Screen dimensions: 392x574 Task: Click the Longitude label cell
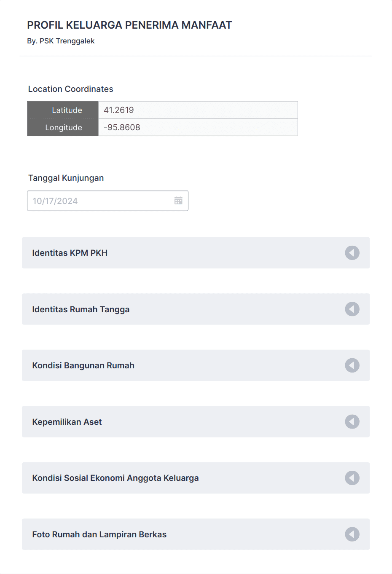pyautogui.click(x=63, y=127)
